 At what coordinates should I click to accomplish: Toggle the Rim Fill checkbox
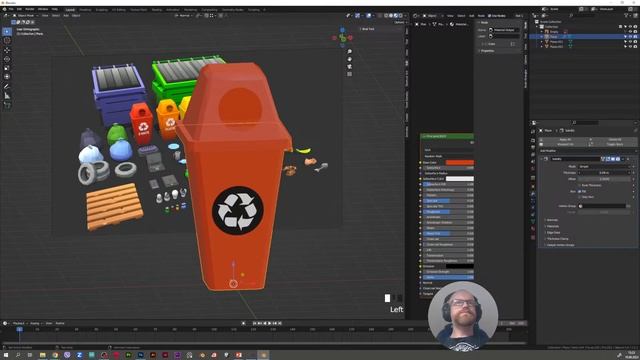580,191
